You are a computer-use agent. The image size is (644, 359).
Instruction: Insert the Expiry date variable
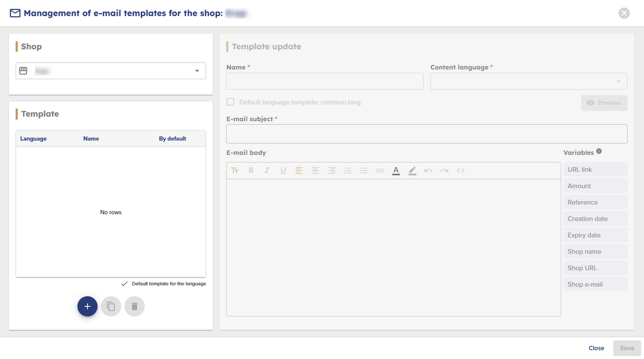(595, 235)
